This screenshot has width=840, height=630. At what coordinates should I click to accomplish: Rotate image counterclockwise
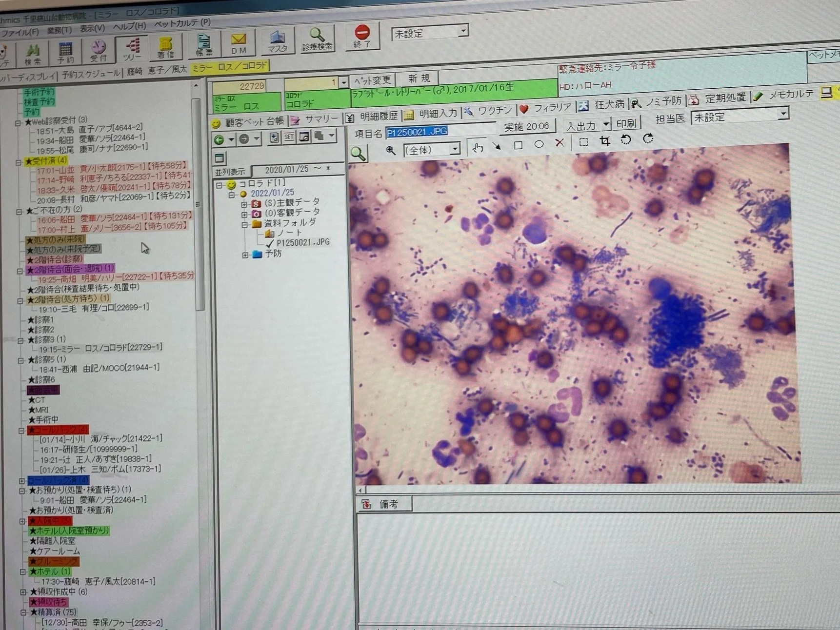(626, 140)
